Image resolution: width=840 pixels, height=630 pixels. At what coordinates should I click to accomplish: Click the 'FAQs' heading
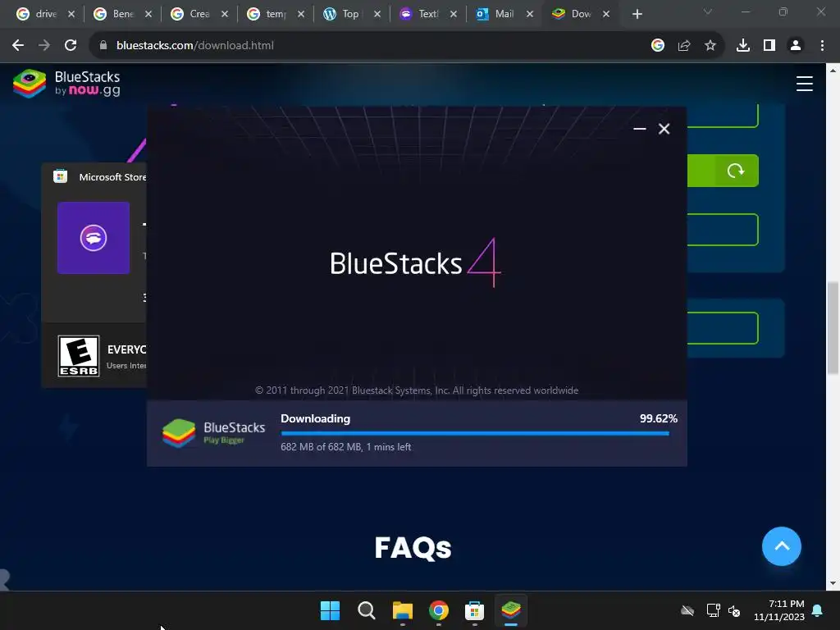tap(413, 547)
